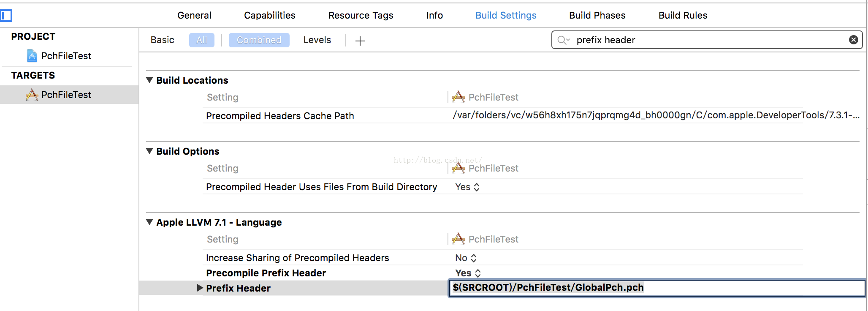Select Precompiled Header Uses Files From Build Directory
This screenshot has width=868, height=311.
(x=321, y=187)
